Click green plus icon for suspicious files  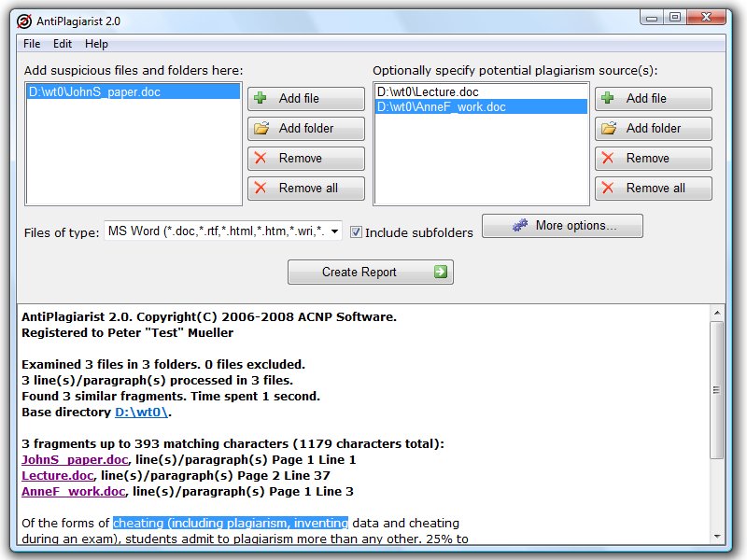[261, 98]
